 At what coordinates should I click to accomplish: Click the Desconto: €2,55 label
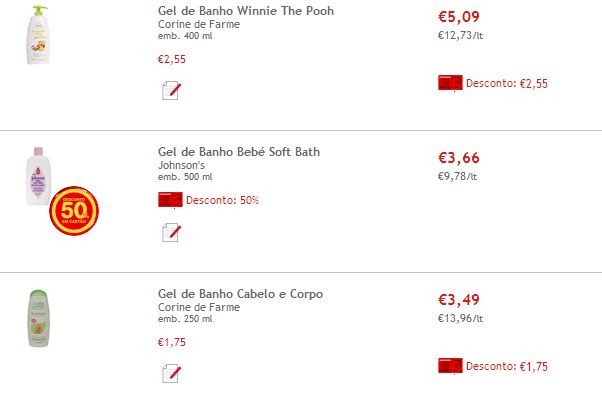click(507, 83)
